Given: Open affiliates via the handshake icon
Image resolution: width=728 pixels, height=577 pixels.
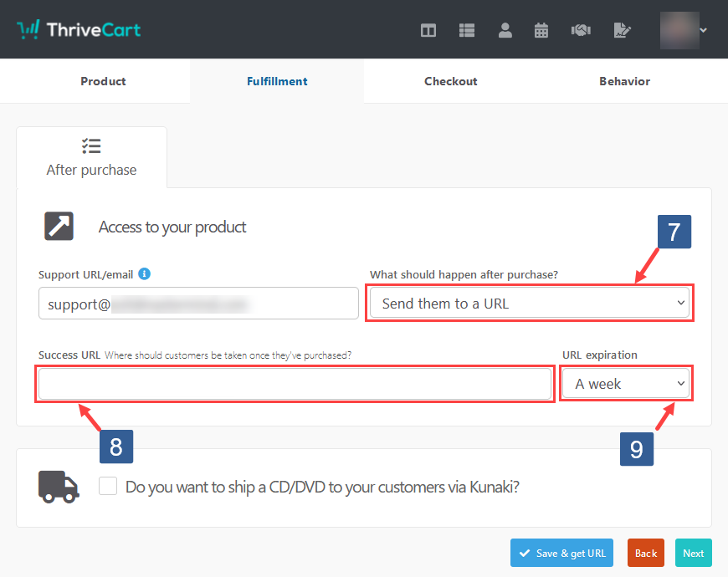Looking at the screenshot, I should coord(581,30).
